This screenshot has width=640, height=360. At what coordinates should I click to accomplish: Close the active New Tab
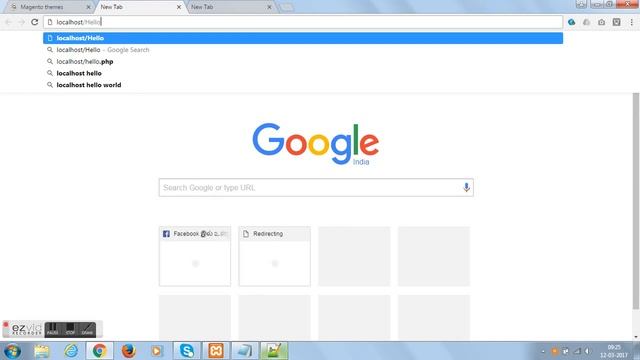click(179, 7)
